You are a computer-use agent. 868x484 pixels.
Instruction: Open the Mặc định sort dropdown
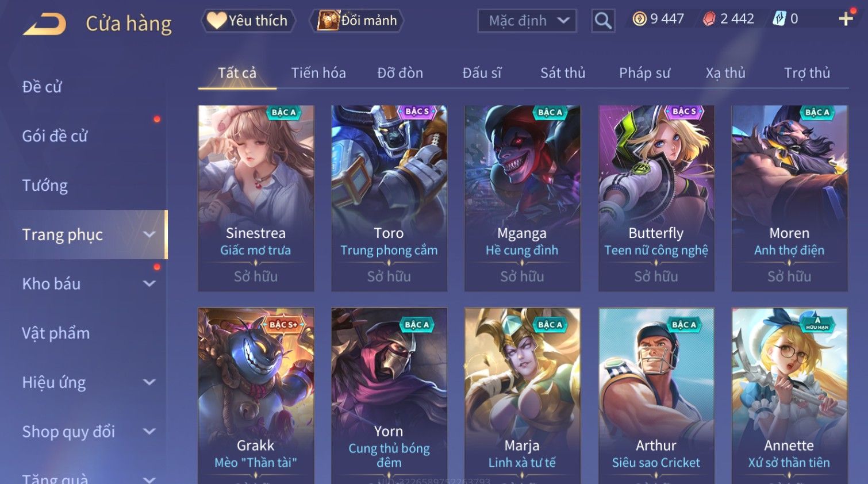tap(527, 21)
